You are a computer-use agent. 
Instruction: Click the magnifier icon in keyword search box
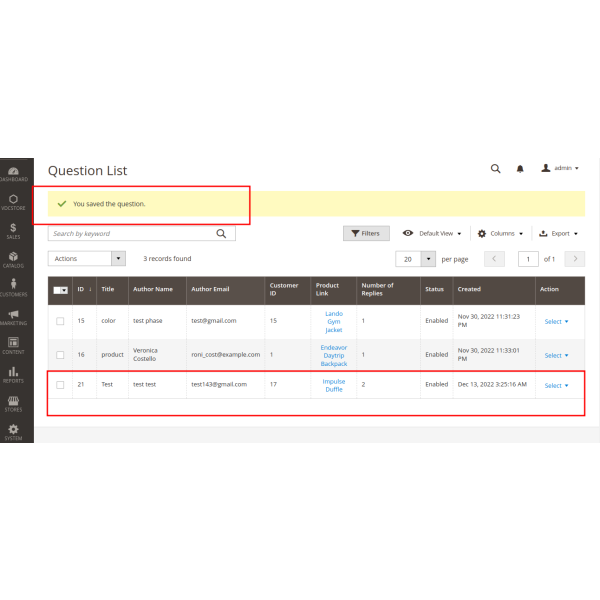pyautogui.click(x=222, y=233)
